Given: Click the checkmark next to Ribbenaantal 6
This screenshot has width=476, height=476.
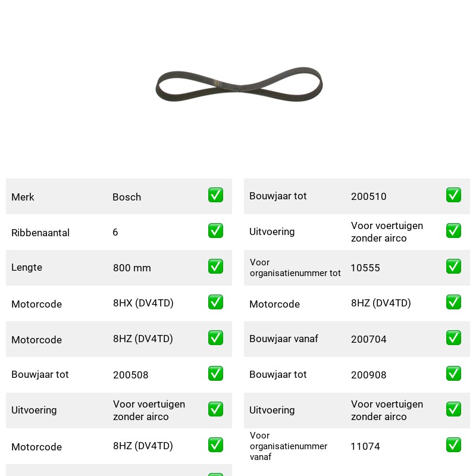Looking at the screenshot, I should (215, 231).
